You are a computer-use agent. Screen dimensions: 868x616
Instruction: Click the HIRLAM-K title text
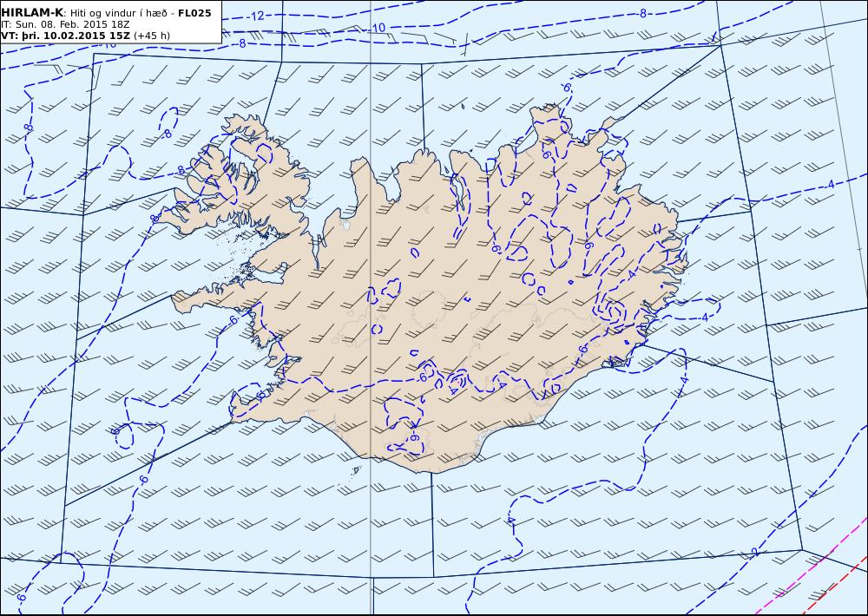[x=32, y=13]
